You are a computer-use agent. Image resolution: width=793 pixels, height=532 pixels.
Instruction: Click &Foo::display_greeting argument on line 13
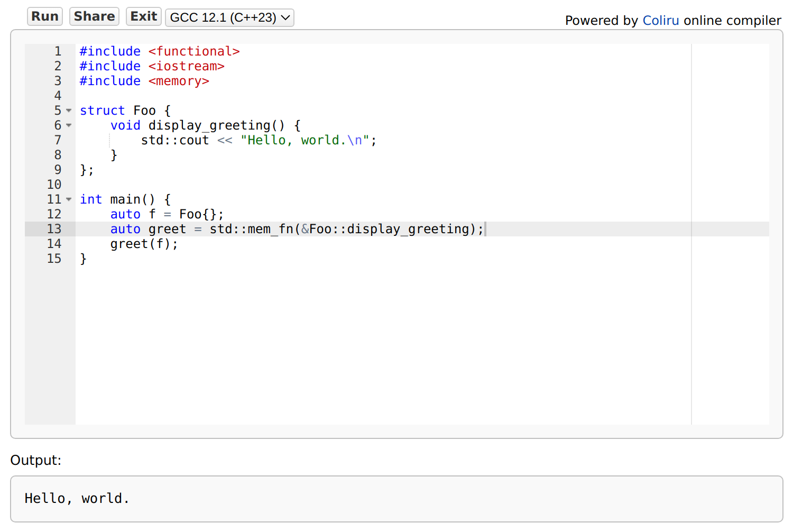(385, 229)
